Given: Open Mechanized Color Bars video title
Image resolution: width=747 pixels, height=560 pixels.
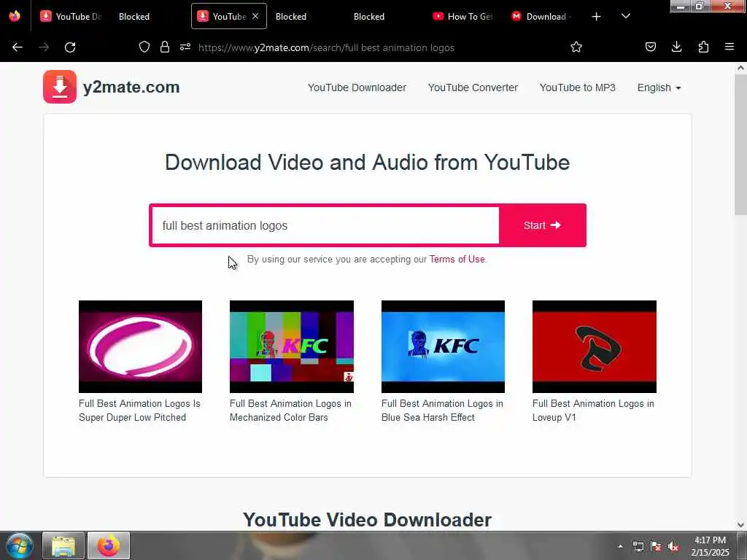Looking at the screenshot, I should [x=290, y=410].
